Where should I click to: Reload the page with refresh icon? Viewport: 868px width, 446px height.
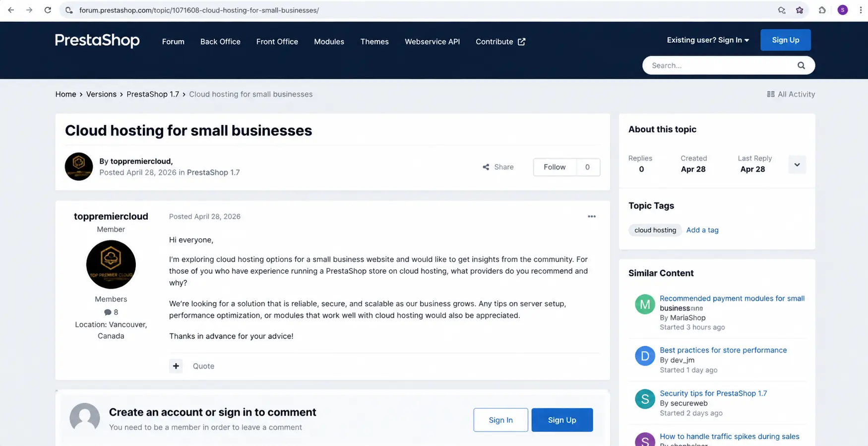[48, 10]
